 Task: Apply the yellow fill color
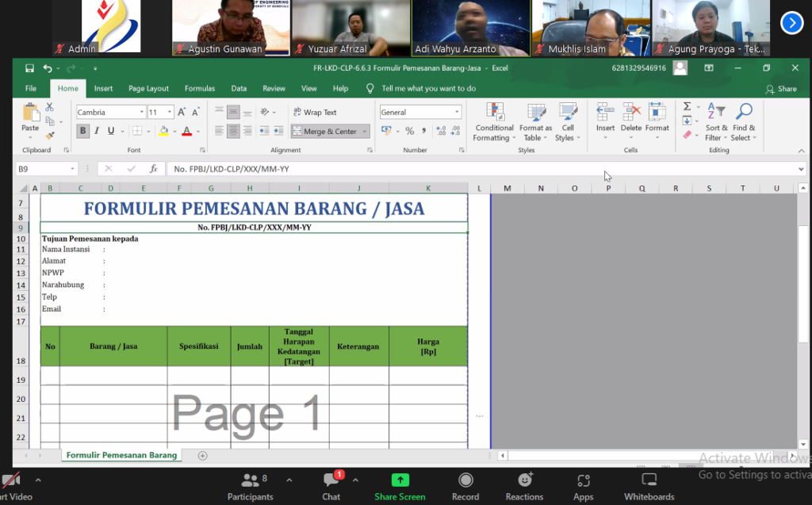click(x=163, y=131)
